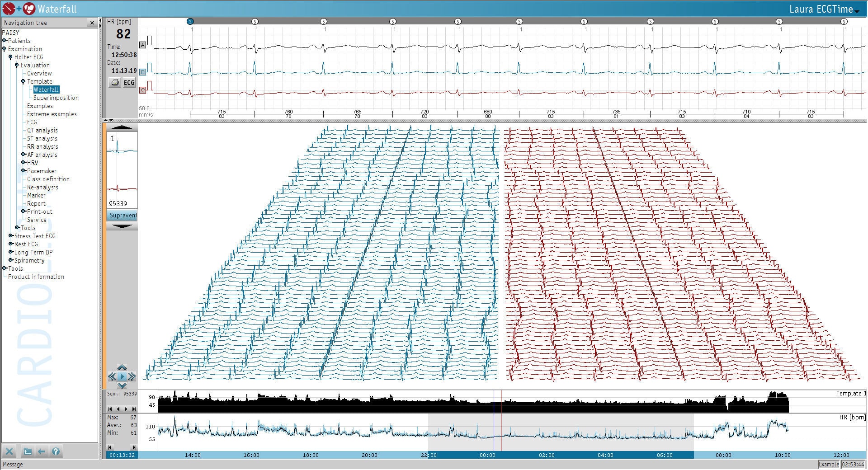Select channel A lead label icon
The image size is (868, 470).
(x=143, y=45)
